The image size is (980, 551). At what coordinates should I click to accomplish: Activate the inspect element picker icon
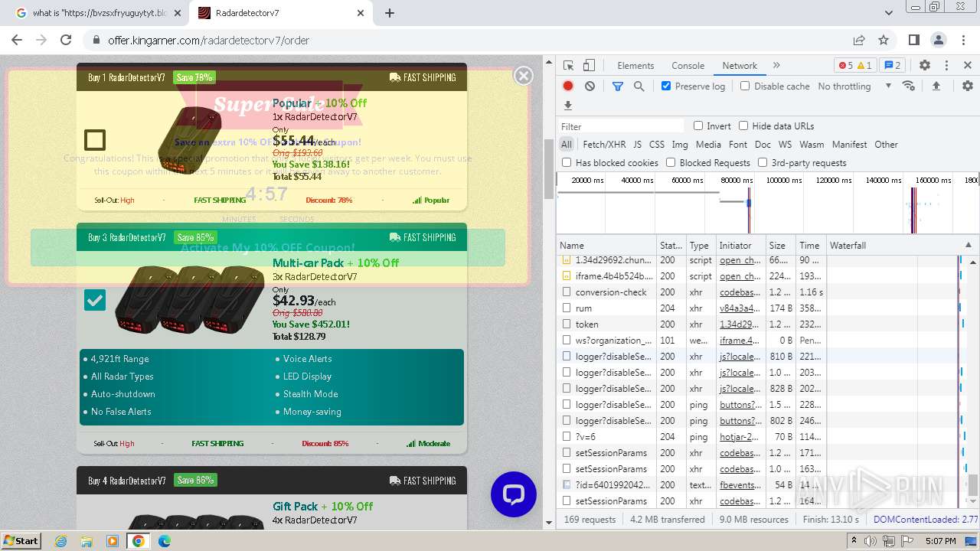[x=568, y=66]
